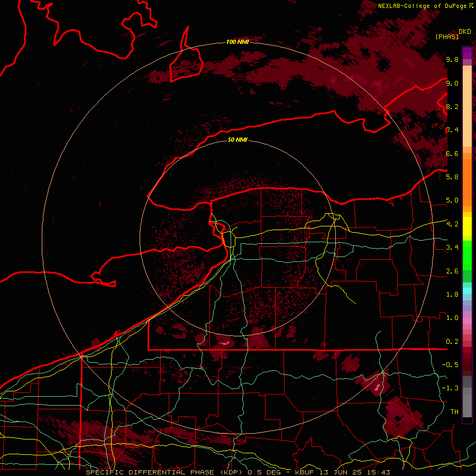Pick the 2.6 value on color scale
Viewport: 476px width, 476px height.
(452, 271)
